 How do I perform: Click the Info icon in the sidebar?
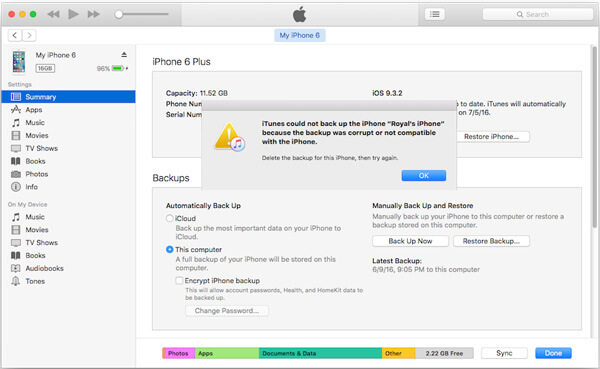point(16,187)
